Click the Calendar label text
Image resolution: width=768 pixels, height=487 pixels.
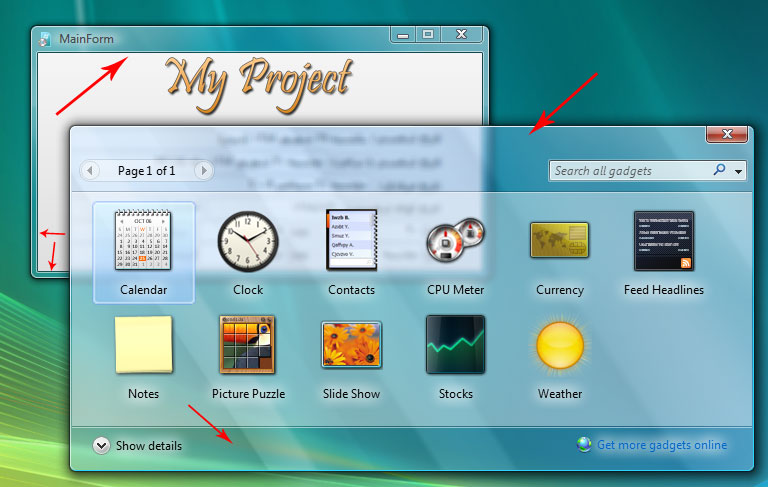coord(144,290)
